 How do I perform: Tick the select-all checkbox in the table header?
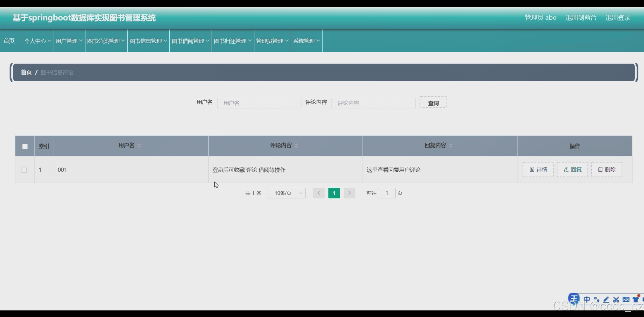click(x=25, y=146)
